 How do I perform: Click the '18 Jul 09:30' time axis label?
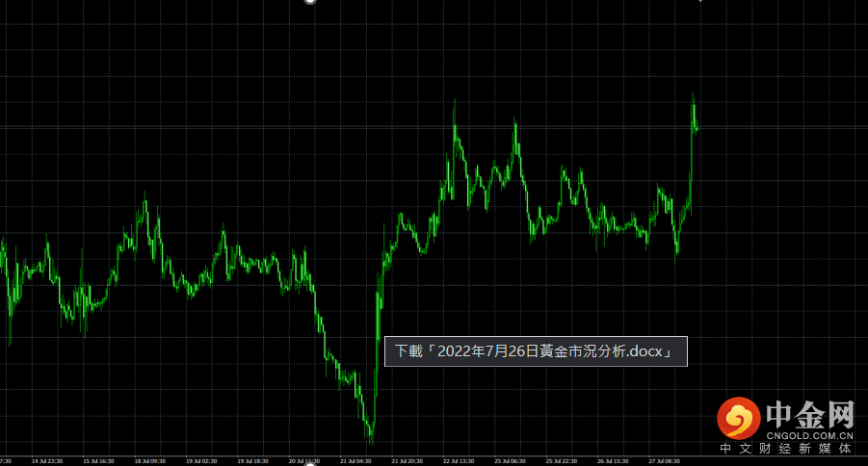pos(150,461)
